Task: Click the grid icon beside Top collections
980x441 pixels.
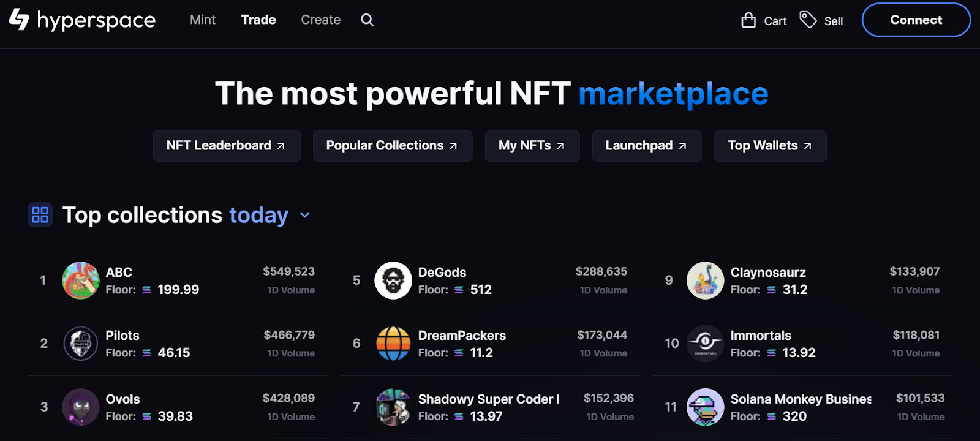Action: [x=40, y=215]
